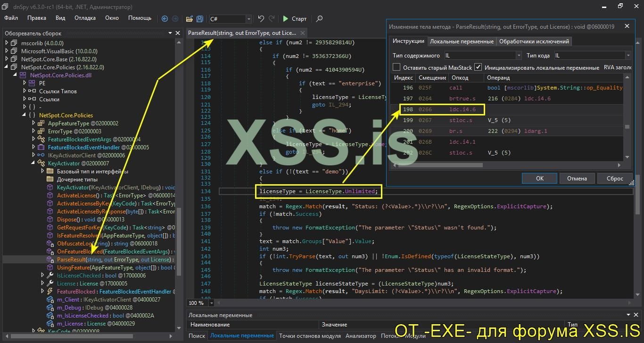This screenshot has width=644, height=343.
Task: Click the m_Client field icon
Action: (x=50, y=300)
